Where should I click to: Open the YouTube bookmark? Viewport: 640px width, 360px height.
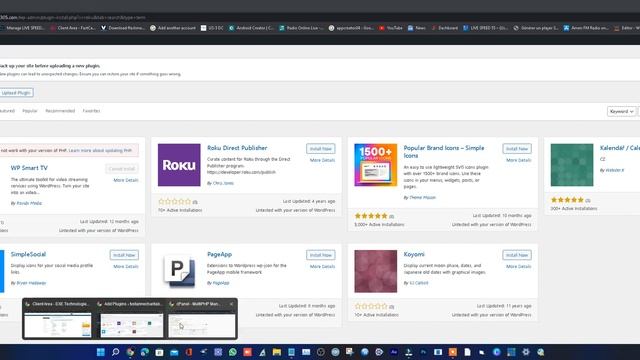[391, 28]
